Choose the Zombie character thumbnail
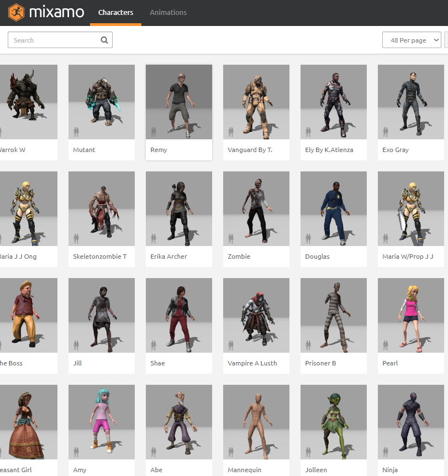Image resolution: width=448 pixels, height=476 pixels. [256, 208]
